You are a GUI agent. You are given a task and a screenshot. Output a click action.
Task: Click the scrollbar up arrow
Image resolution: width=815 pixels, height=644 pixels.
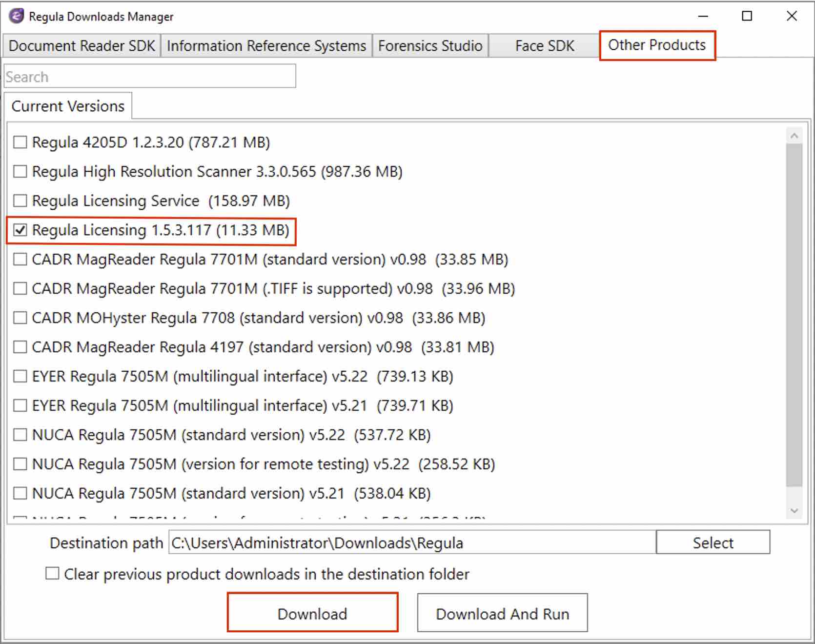(794, 136)
